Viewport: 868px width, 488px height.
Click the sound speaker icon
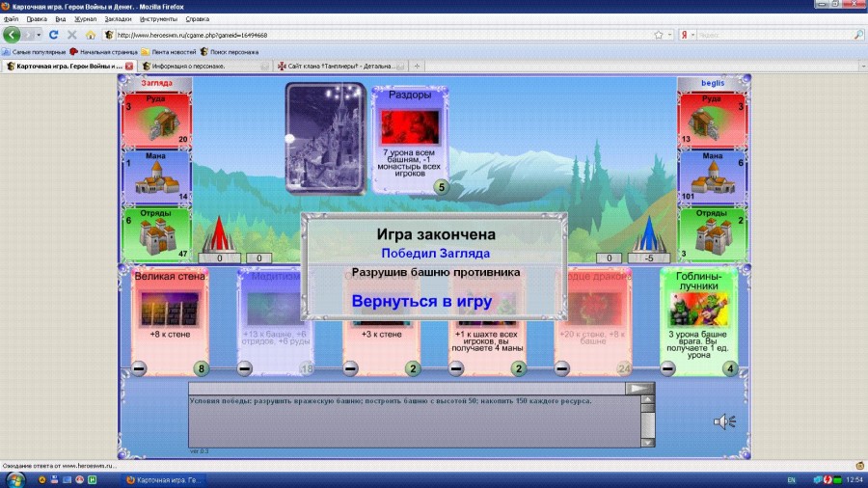point(723,420)
